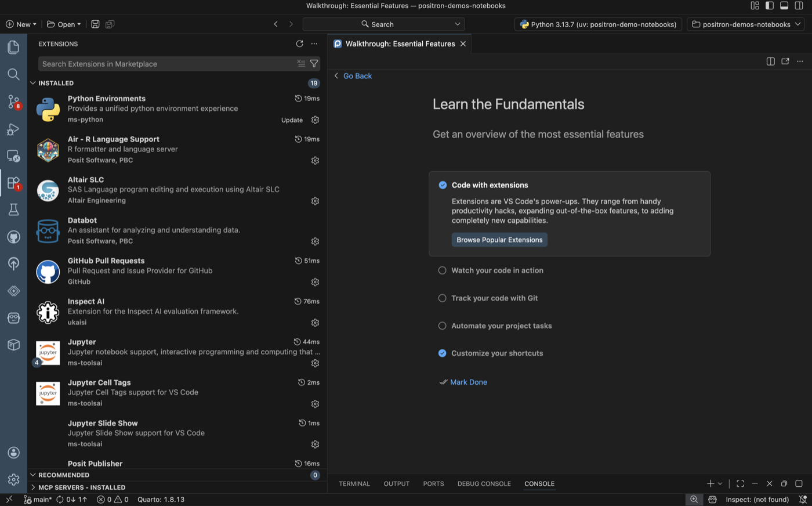Viewport: 812px width, 506px height.
Task: Click Inspect: (not found) status item
Action: 757,500
